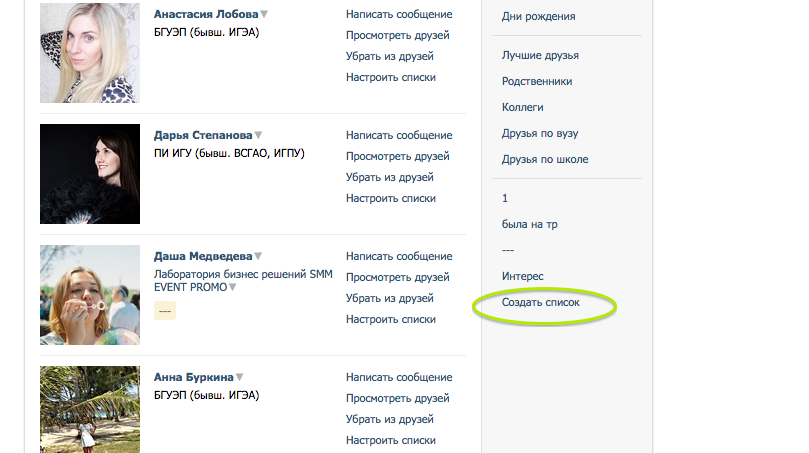The image size is (809, 453).
Task: Open dropdown arrow next to Анастасия Лобова
Action: coord(264,14)
